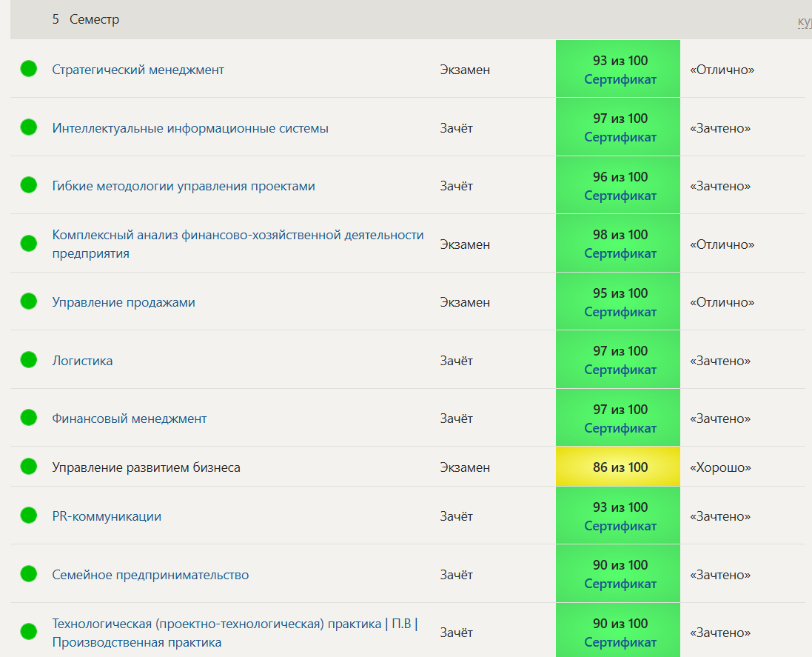Click the yellow 86 из 100 score cell
The width and height of the screenshot is (812, 657).
click(x=618, y=467)
